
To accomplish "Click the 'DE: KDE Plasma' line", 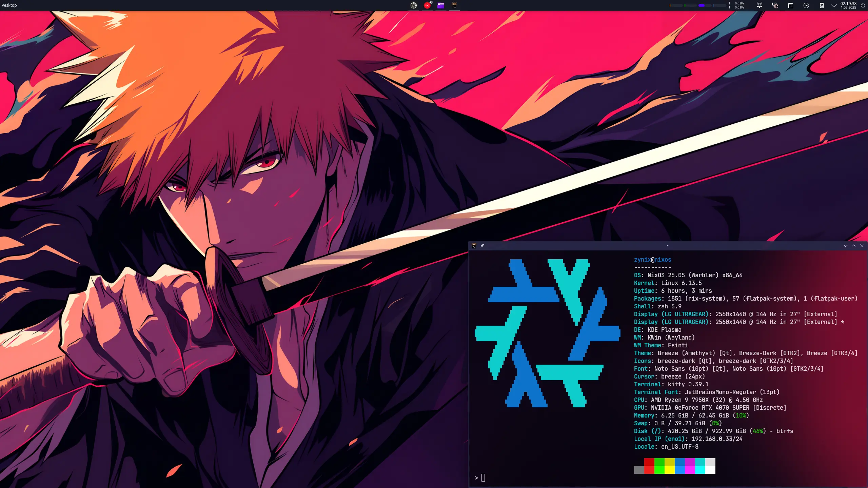I will tap(658, 330).
